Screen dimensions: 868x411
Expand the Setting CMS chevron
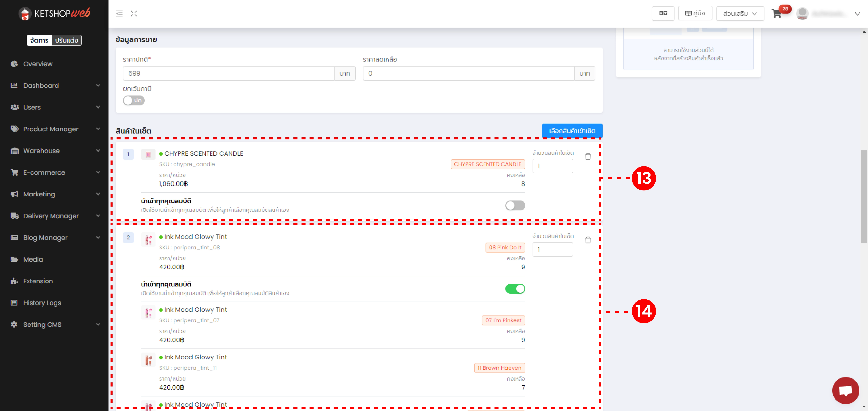98,325
